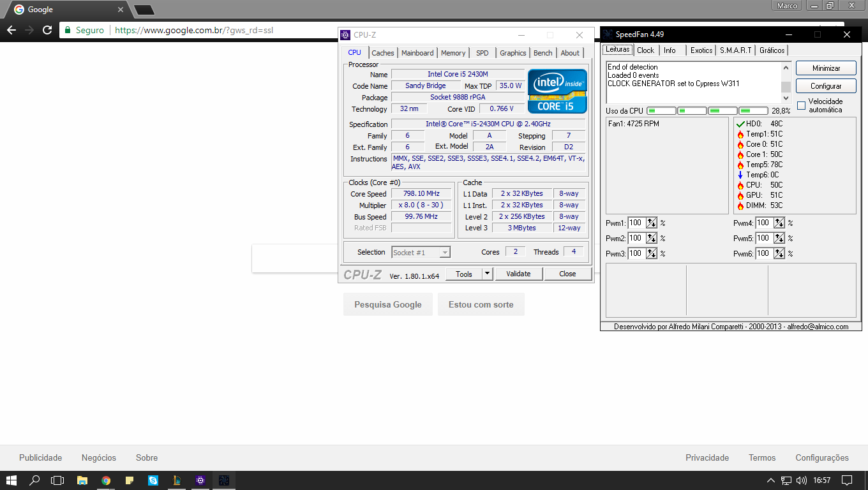Adjust the Pwm3 spinner arrows
The width and height of the screenshot is (868, 490).
pyautogui.click(x=652, y=253)
